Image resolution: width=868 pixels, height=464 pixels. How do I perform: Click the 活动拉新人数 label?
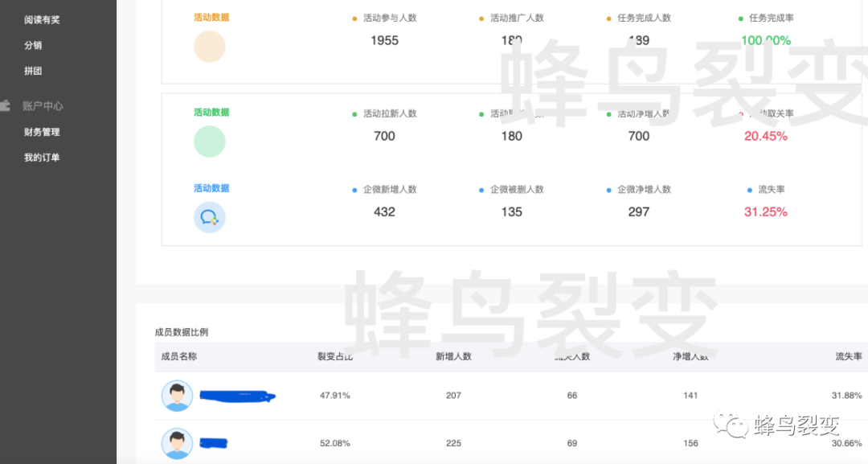[x=390, y=113]
